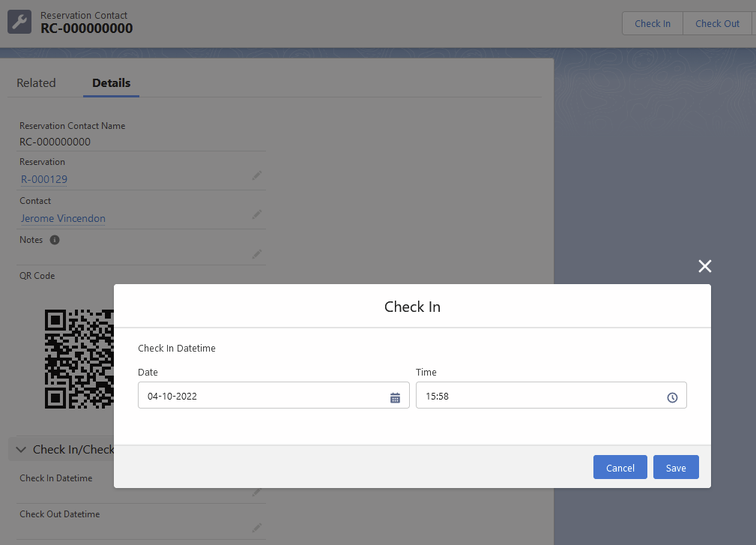Collapse the Check In/Check Out section
Viewport: 756px width, 545px height.
click(x=21, y=450)
